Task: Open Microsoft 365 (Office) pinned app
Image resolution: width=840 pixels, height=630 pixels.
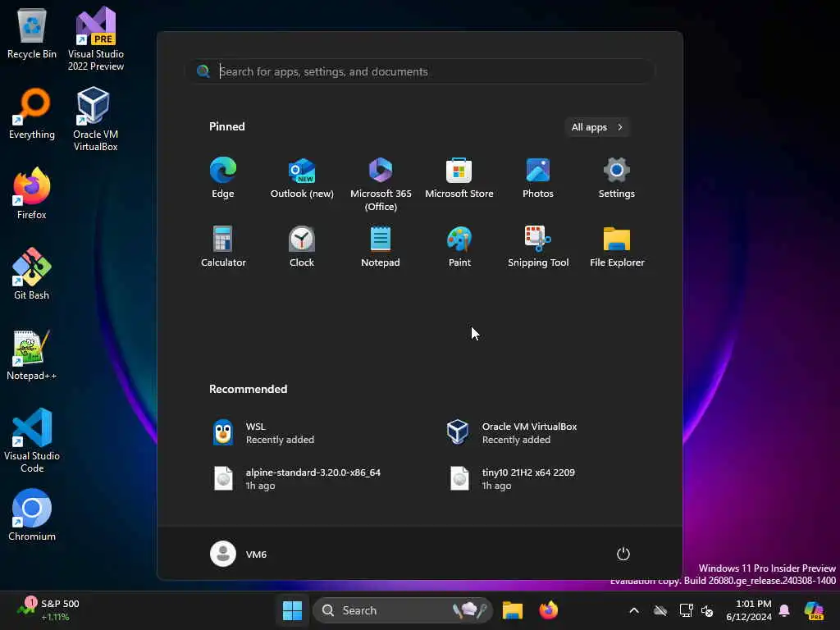Action: tap(381, 184)
